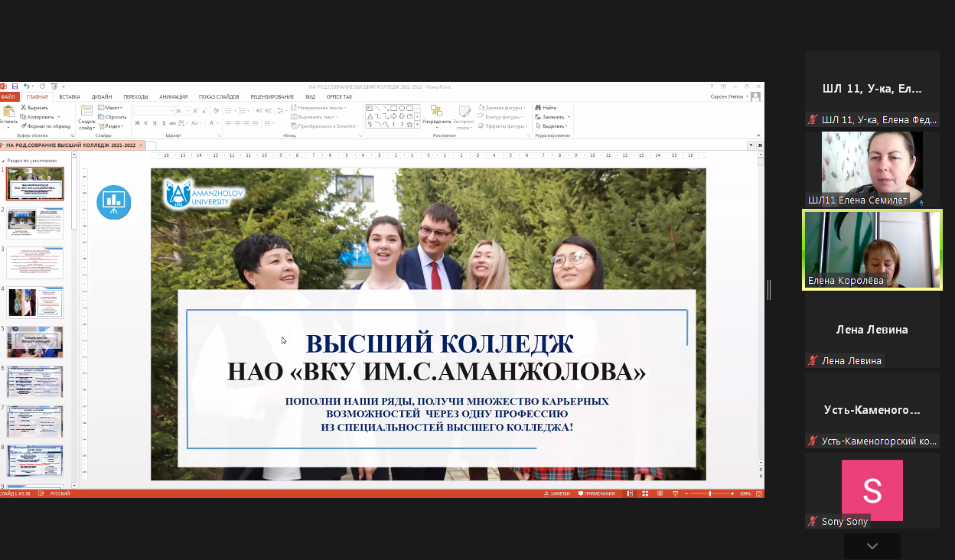Viewport: 955px width, 560px height.
Task: Toggle bold formatting (Ж)
Action: coord(137,123)
